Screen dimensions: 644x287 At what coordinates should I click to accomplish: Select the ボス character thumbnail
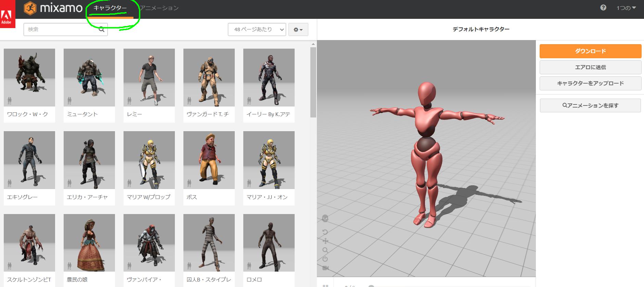pos(209,160)
